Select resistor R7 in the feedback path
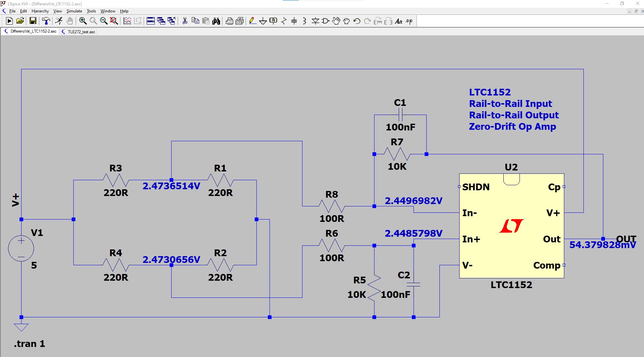 (x=397, y=154)
